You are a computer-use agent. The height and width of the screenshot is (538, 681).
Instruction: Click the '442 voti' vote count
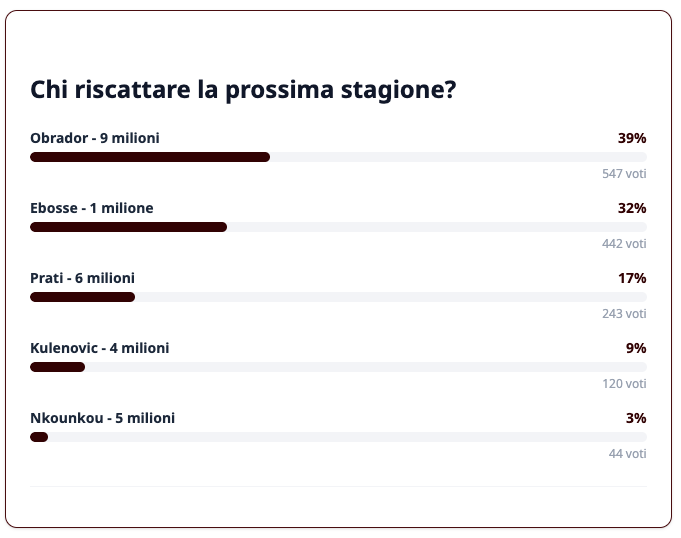pos(624,244)
